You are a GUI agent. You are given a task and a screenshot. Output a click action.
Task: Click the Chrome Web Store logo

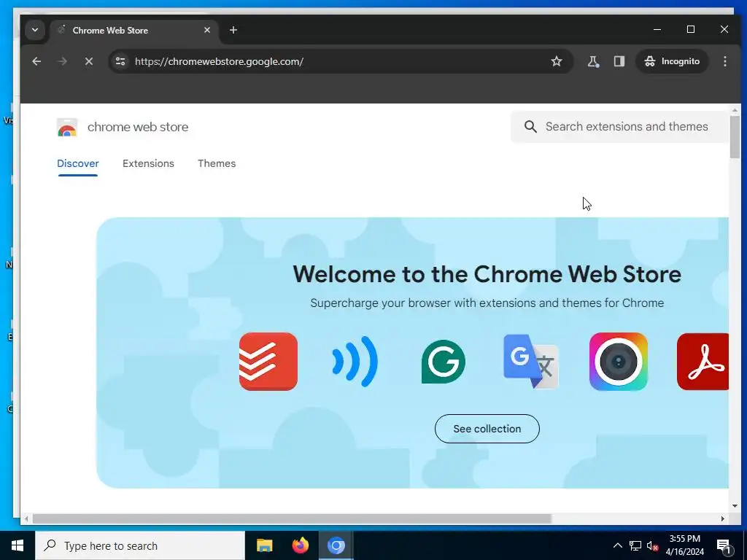(66, 127)
